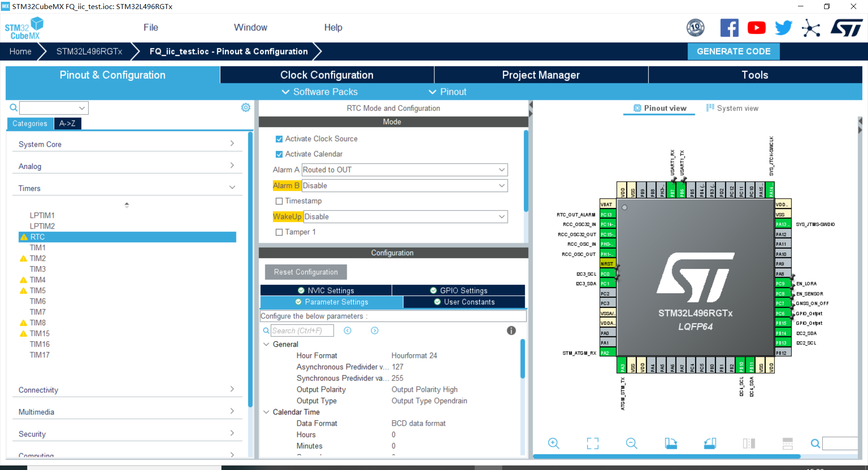Click the STM32CubeMX logo
Image resolution: width=868 pixels, height=470 pixels.
point(24,28)
